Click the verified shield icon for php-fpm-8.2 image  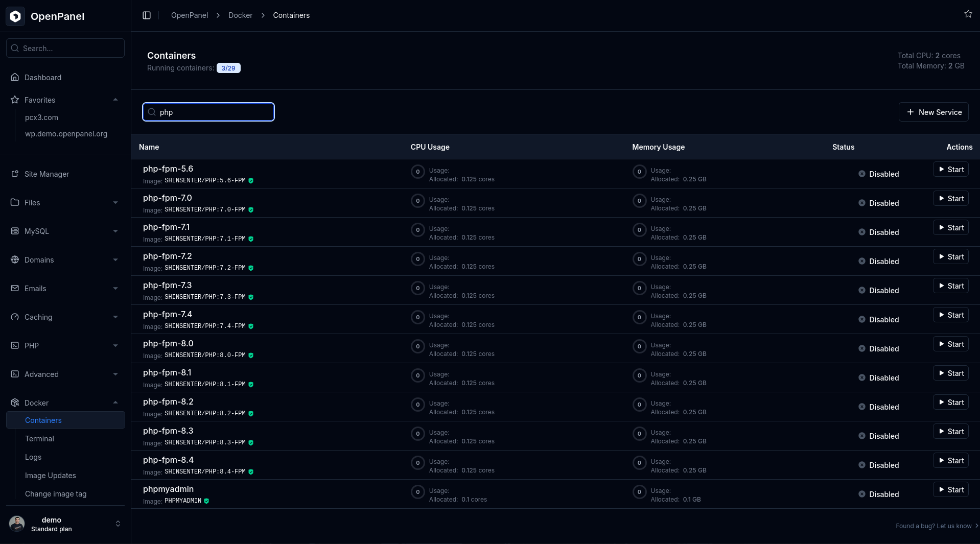(x=251, y=414)
